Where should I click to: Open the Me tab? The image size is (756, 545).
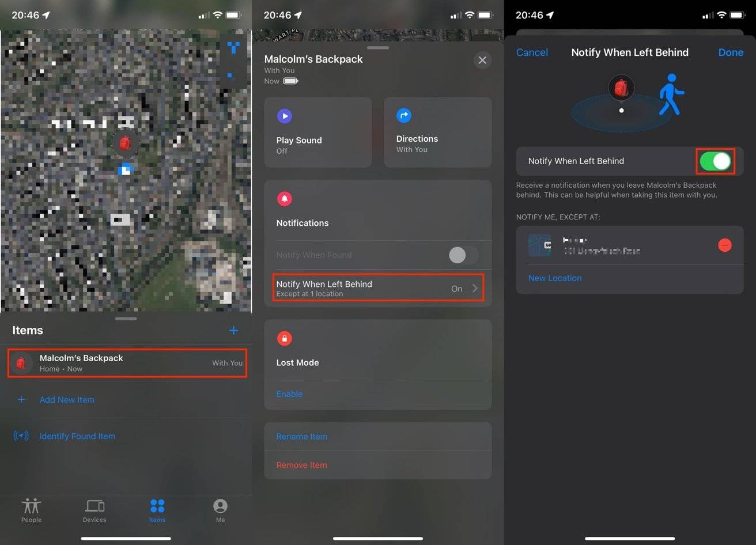click(x=220, y=510)
